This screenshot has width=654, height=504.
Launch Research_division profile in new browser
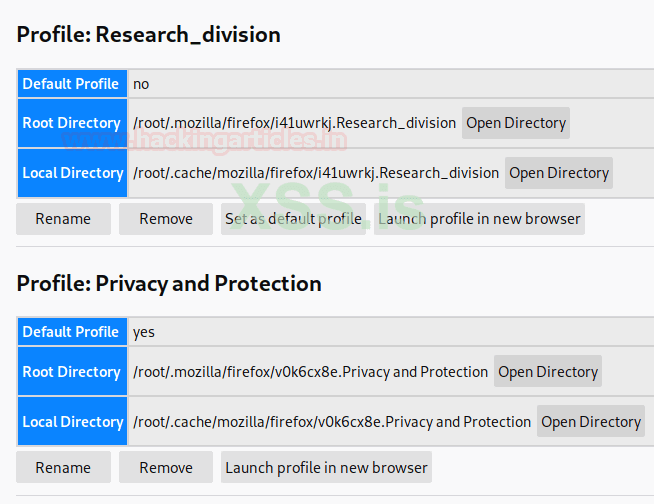click(479, 219)
